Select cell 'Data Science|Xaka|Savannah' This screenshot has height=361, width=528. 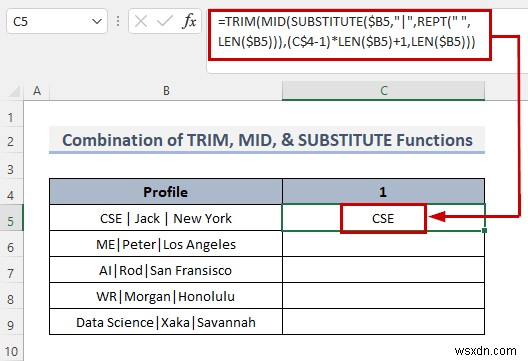click(x=166, y=322)
